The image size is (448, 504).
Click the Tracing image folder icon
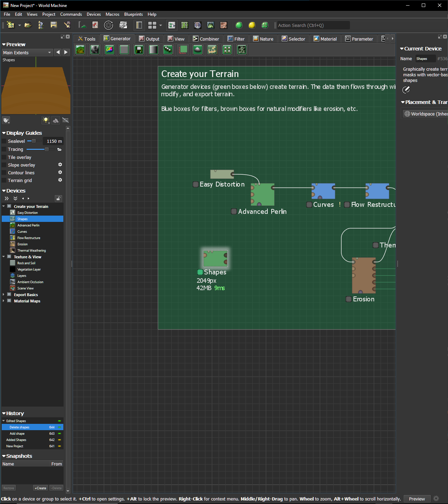tap(59, 149)
